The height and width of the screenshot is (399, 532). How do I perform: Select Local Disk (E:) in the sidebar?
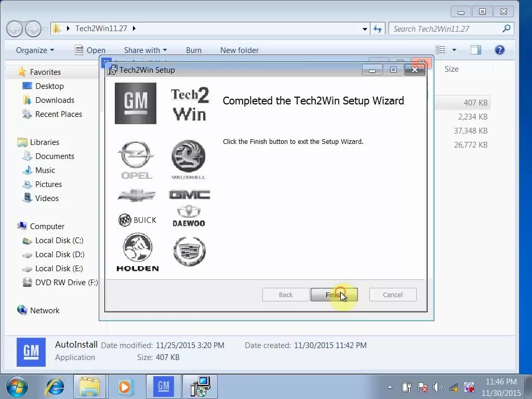coord(59,269)
